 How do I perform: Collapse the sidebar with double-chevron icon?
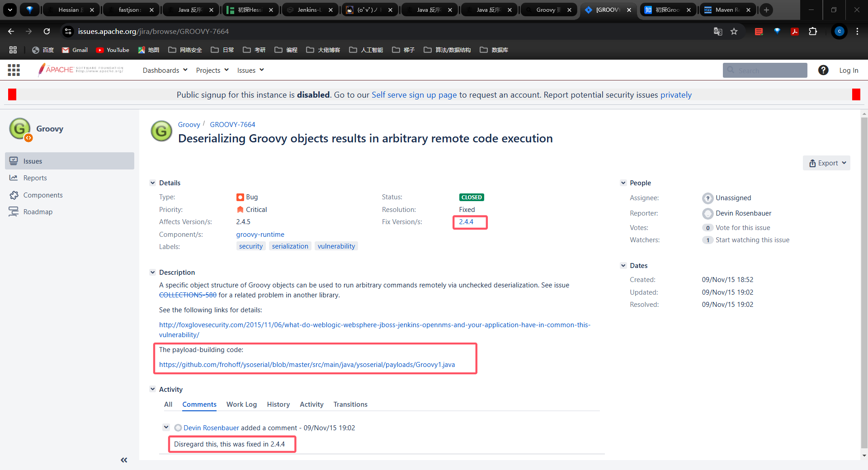coord(124,460)
